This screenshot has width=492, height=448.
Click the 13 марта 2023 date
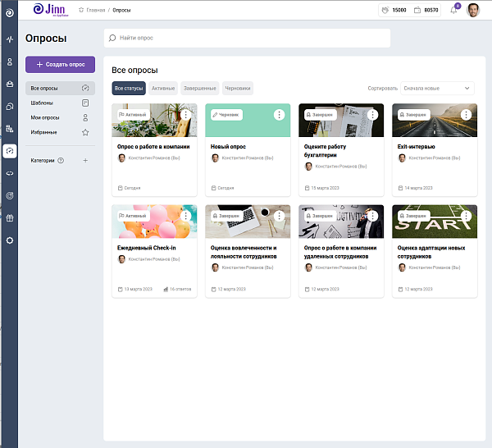[x=135, y=289]
